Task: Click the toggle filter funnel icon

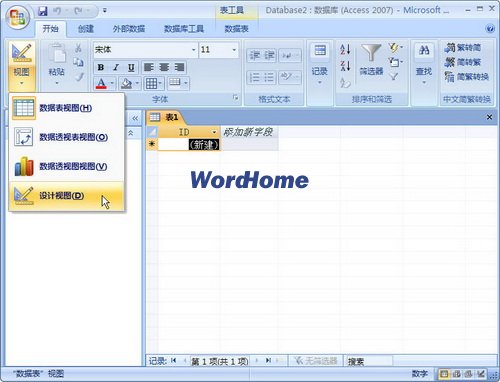Action: [x=394, y=77]
